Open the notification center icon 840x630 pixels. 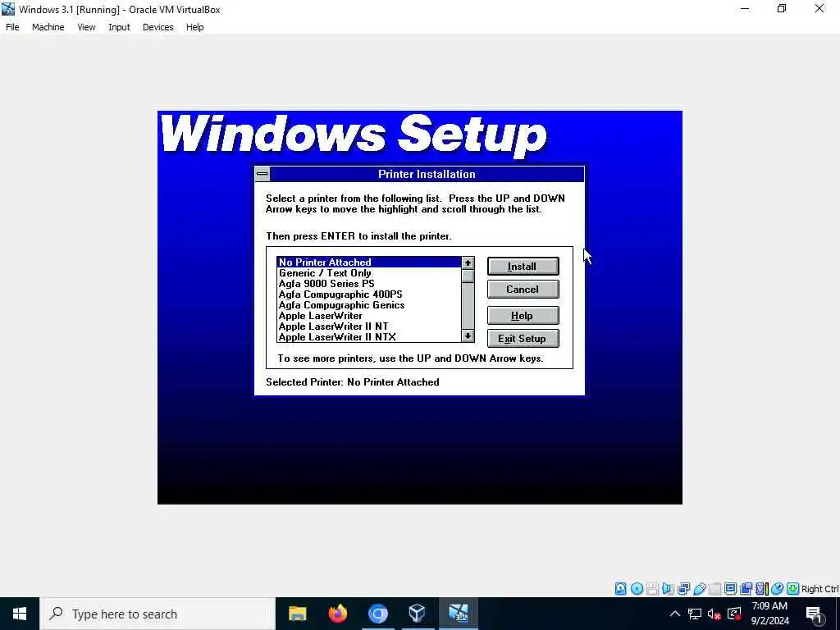point(815,614)
